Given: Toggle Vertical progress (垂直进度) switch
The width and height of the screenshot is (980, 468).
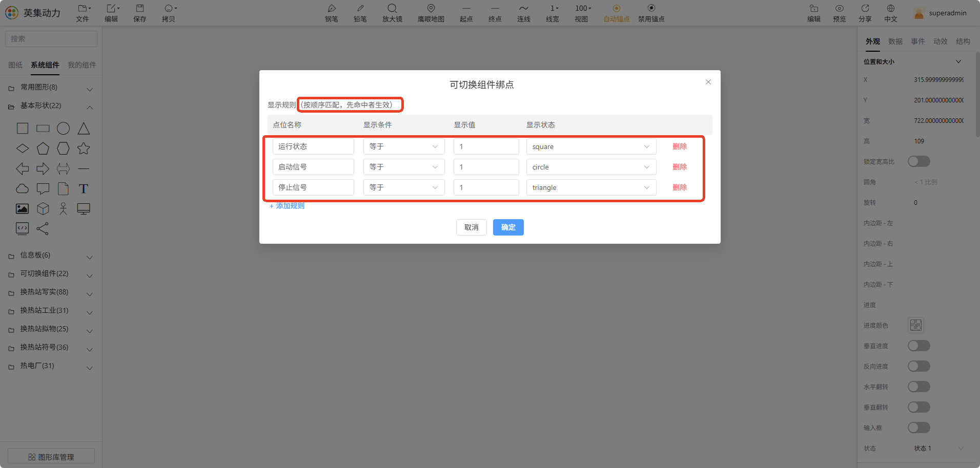Looking at the screenshot, I should [x=919, y=346].
